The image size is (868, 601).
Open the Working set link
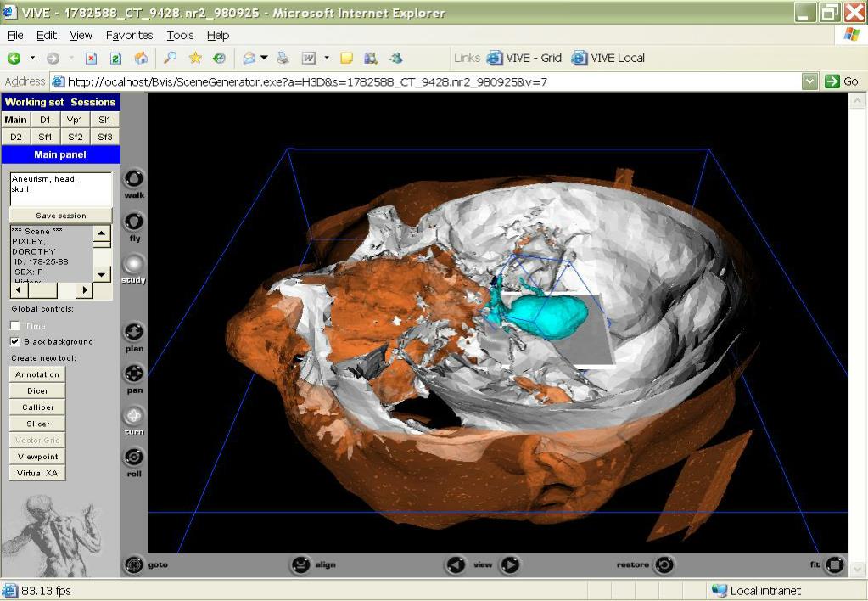(x=34, y=102)
